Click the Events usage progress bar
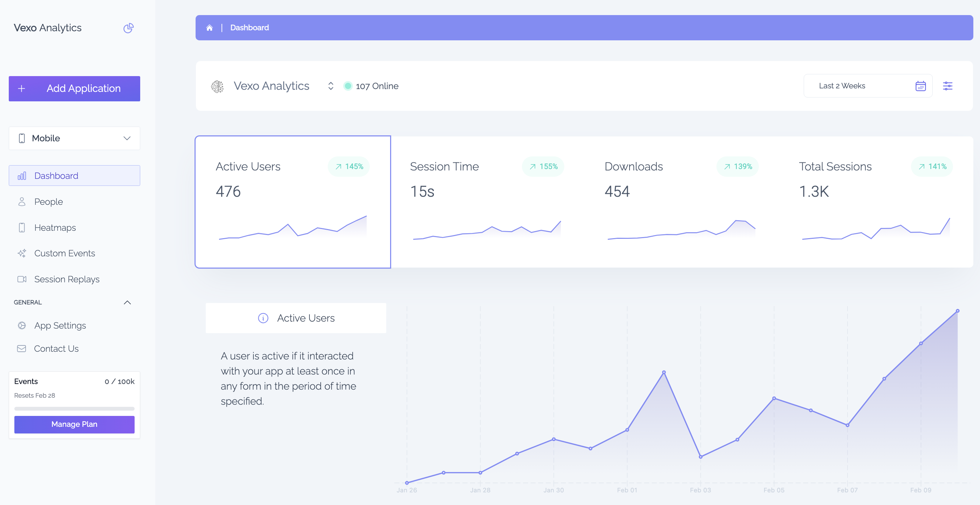The width and height of the screenshot is (980, 505). [74, 409]
